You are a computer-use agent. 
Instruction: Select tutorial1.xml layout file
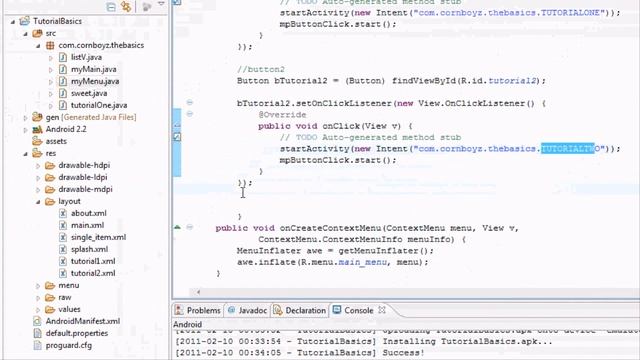[93, 261]
